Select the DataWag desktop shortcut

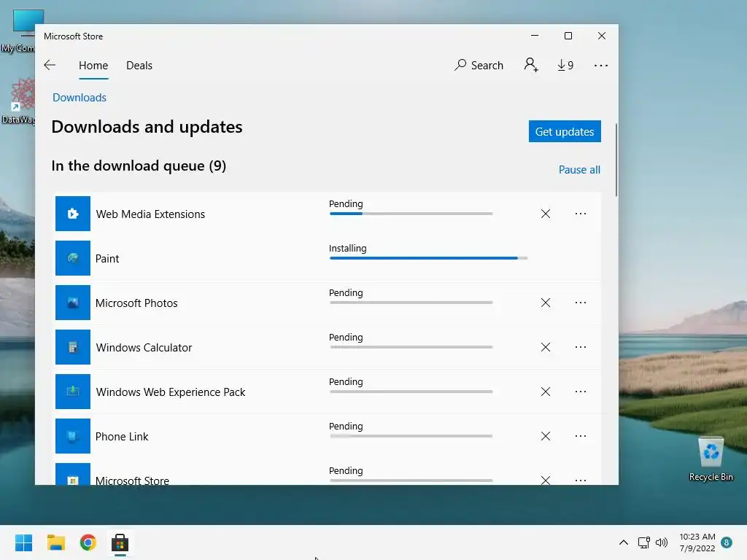click(x=18, y=101)
